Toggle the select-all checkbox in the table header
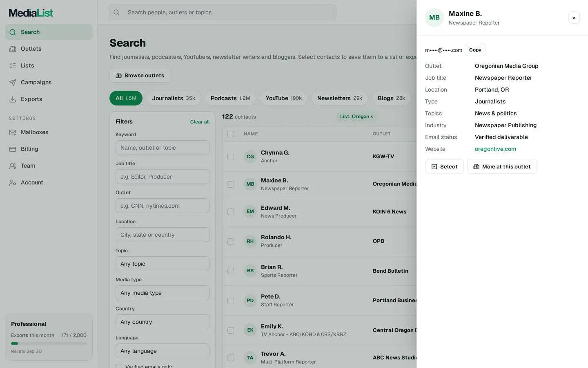The width and height of the screenshot is (588, 368). point(231,134)
